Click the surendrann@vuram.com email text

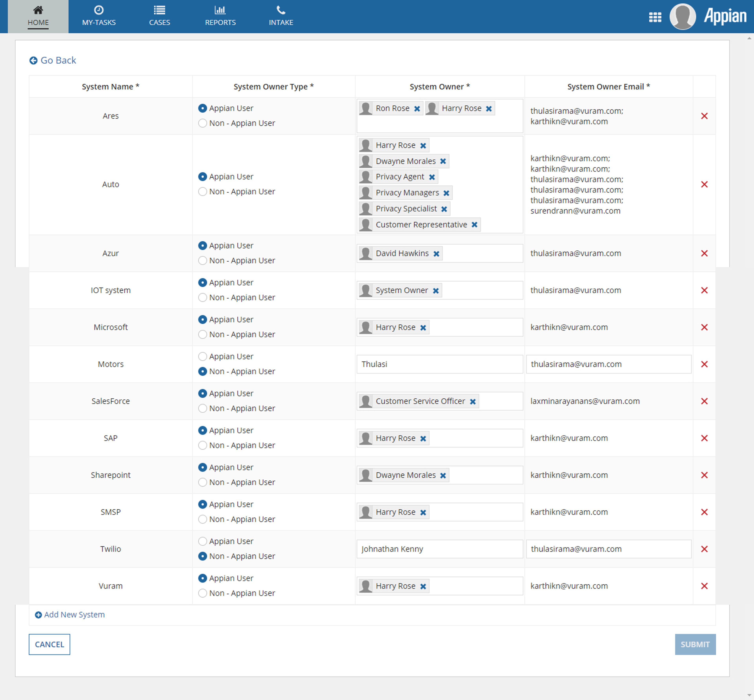pyautogui.click(x=576, y=211)
